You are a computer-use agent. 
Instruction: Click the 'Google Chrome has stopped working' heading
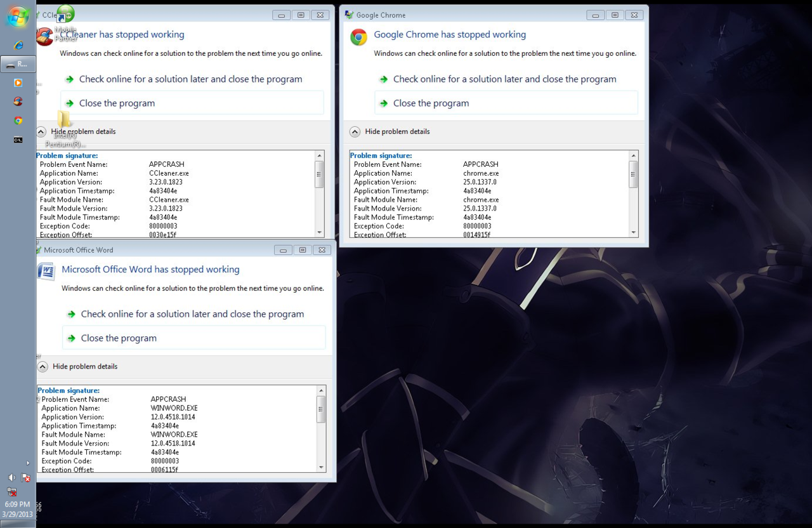450,34
